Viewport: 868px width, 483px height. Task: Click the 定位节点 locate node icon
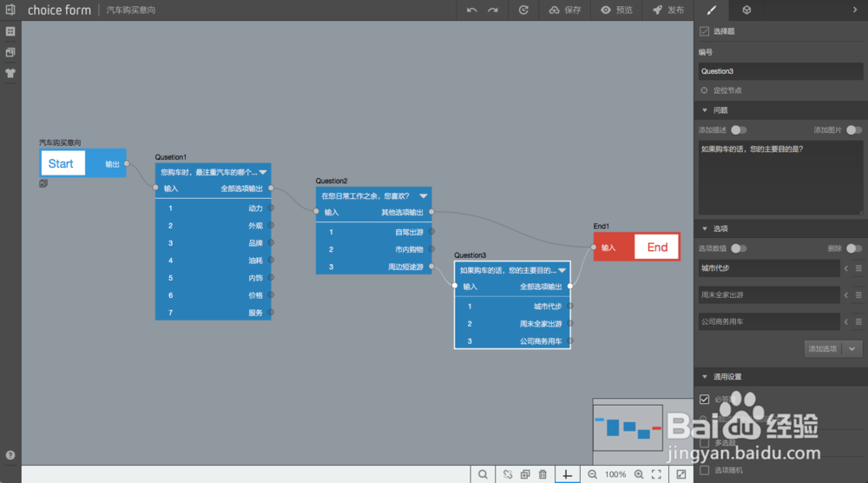tap(704, 90)
